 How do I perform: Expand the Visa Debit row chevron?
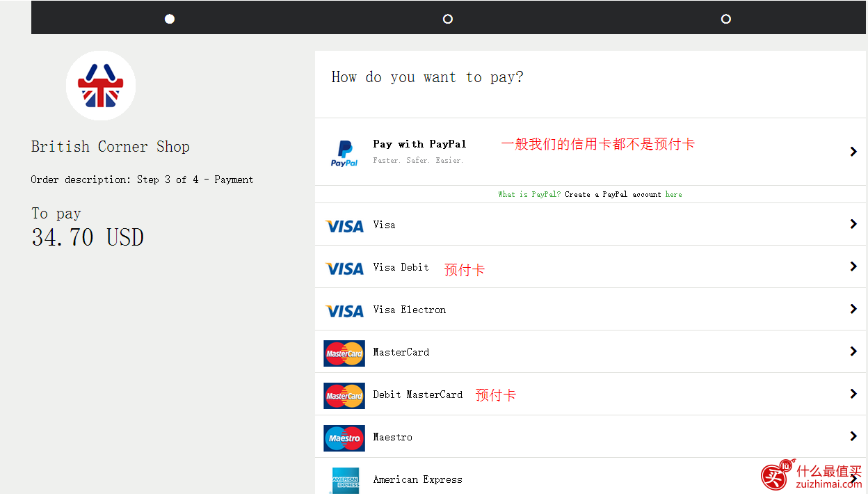pyautogui.click(x=853, y=266)
